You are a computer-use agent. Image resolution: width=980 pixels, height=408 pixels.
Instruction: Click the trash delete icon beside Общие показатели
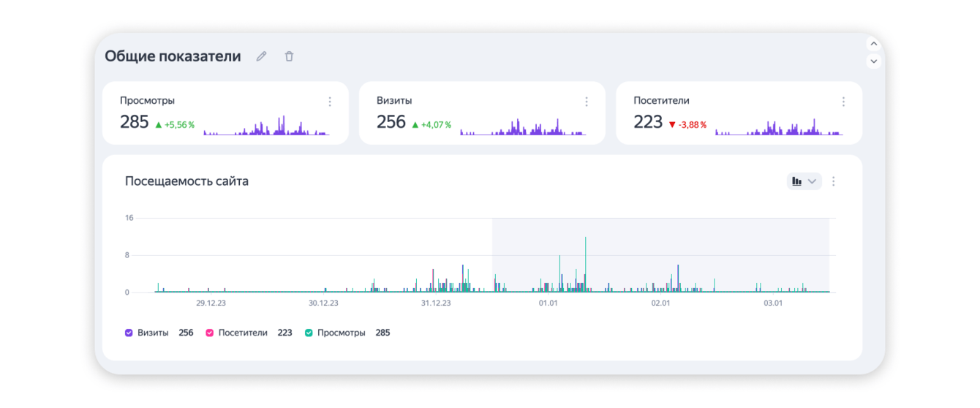tap(289, 56)
